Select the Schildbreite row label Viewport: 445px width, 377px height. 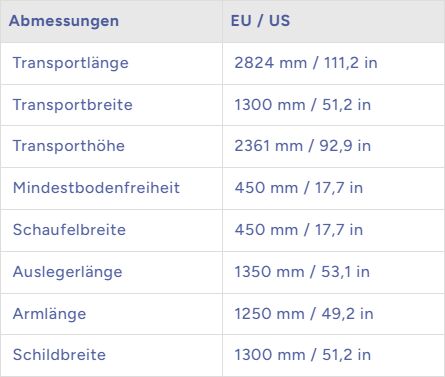point(59,355)
